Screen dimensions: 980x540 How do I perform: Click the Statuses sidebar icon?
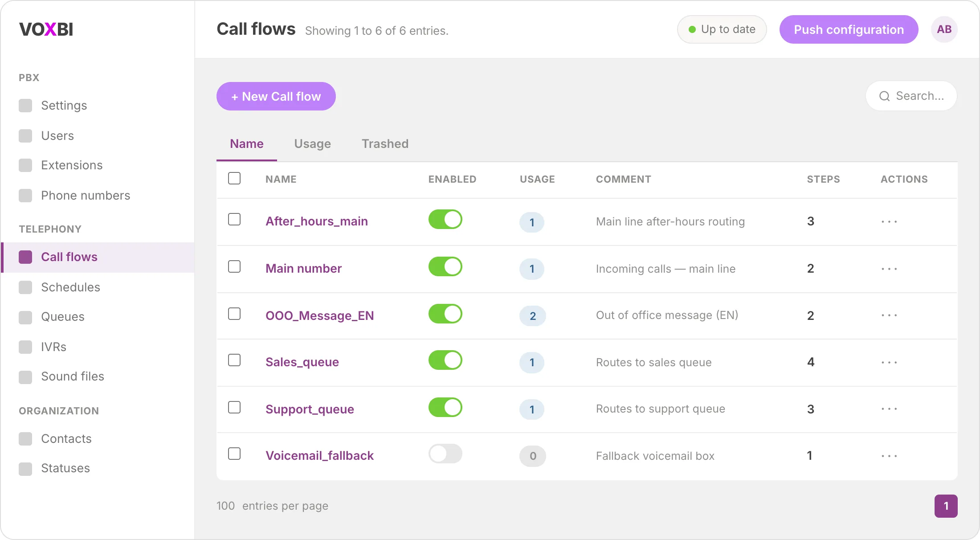pos(25,468)
